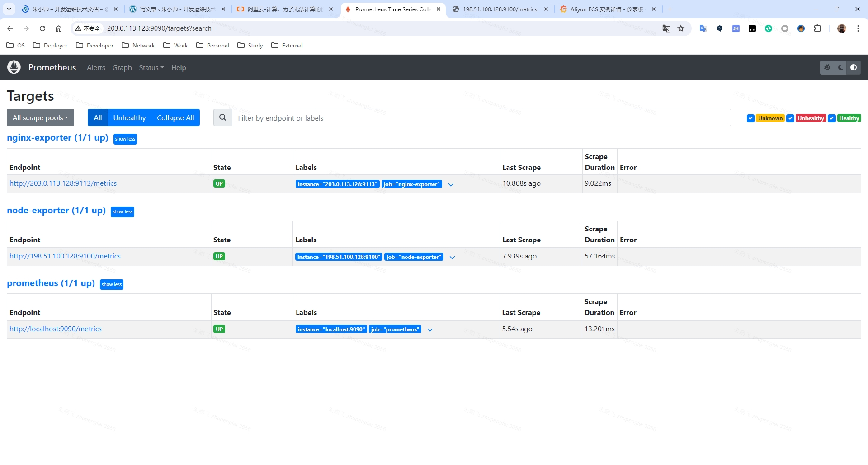Click the search magnifier icon

pyautogui.click(x=223, y=118)
